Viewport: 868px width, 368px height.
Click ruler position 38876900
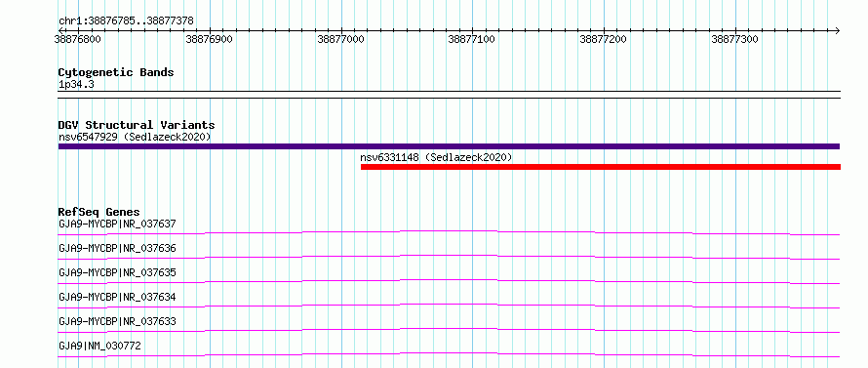coord(210,39)
